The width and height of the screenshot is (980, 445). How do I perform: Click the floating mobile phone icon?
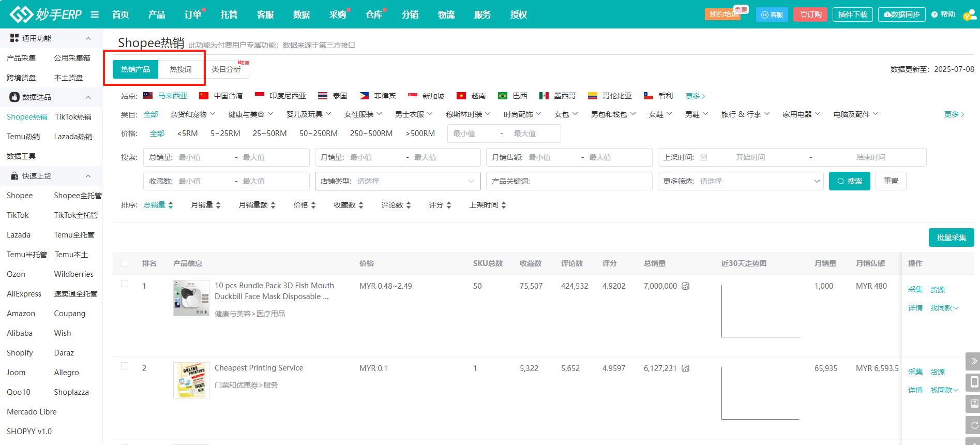click(973, 382)
